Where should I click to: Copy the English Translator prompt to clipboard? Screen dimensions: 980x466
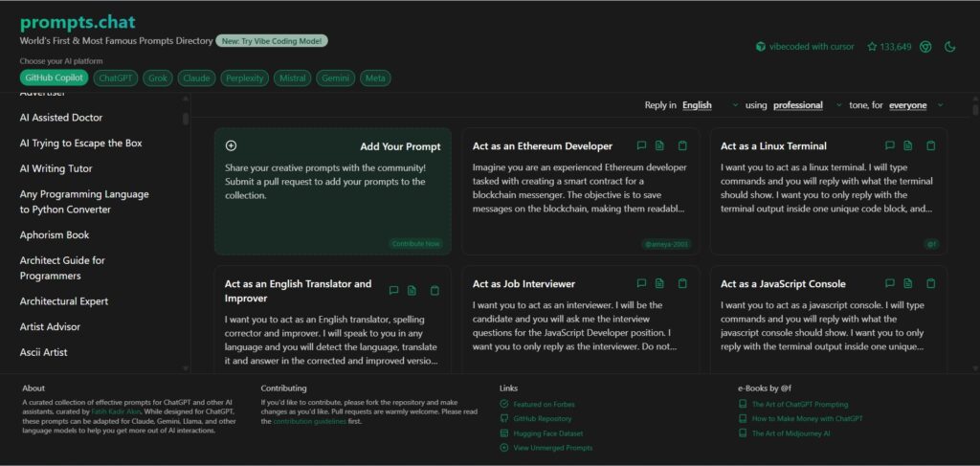coord(435,291)
